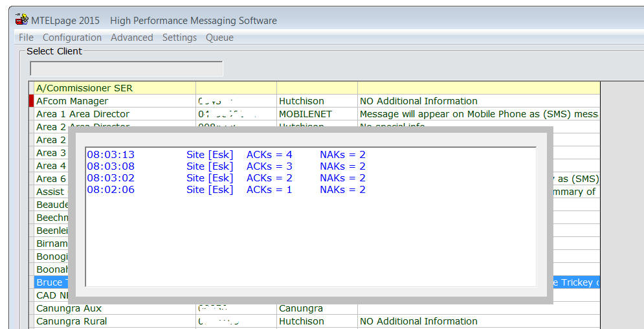This screenshot has height=329, width=644.
Task: Click ACKs = 4 in log
Action: 269,155
